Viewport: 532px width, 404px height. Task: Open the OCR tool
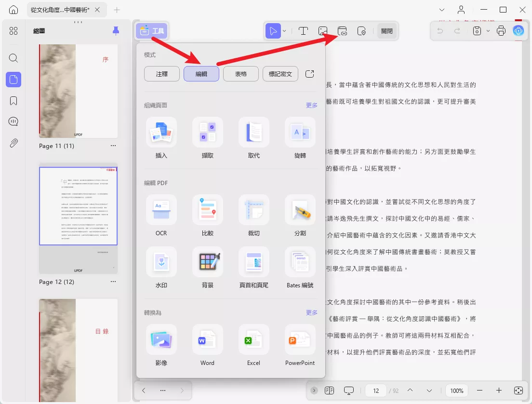[161, 216]
